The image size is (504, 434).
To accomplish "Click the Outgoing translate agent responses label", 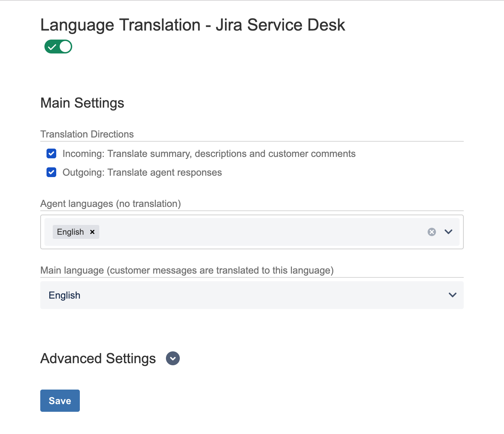I will point(142,173).
